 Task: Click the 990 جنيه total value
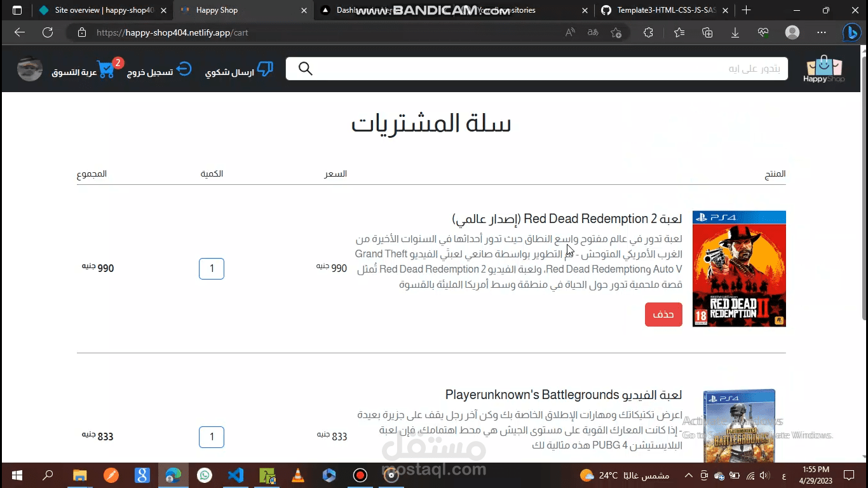tap(97, 268)
